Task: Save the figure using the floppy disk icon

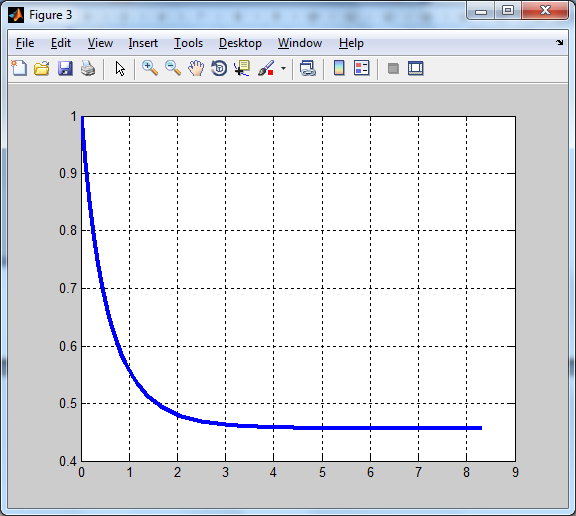Action: coord(65,68)
